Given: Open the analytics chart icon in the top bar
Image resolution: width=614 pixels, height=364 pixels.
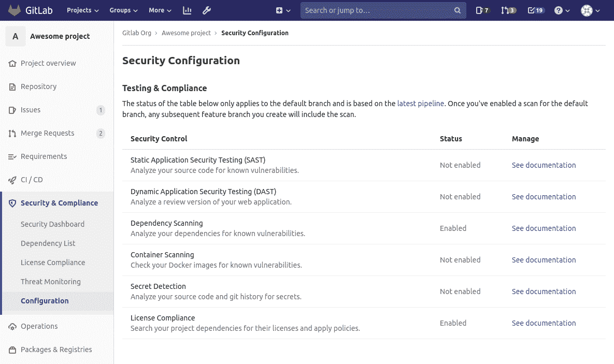Looking at the screenshot, I should click(x=187, y=10).
